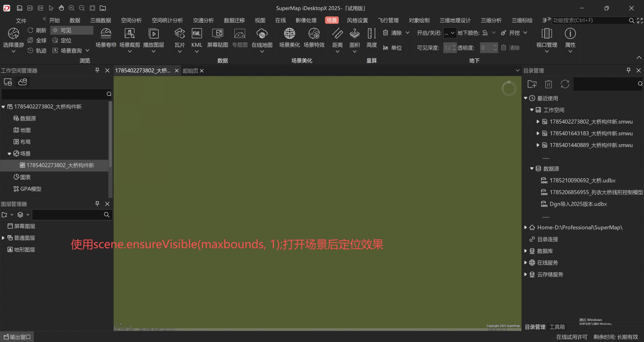Open the 地下颜色 color picker

tap(488, 33)
